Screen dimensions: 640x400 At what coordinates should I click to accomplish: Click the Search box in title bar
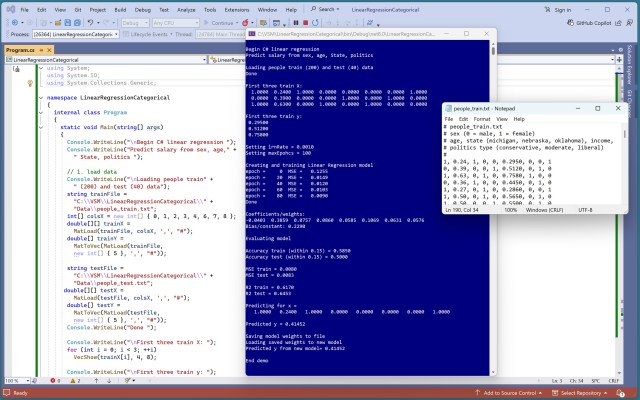click(x=324, y=9)
